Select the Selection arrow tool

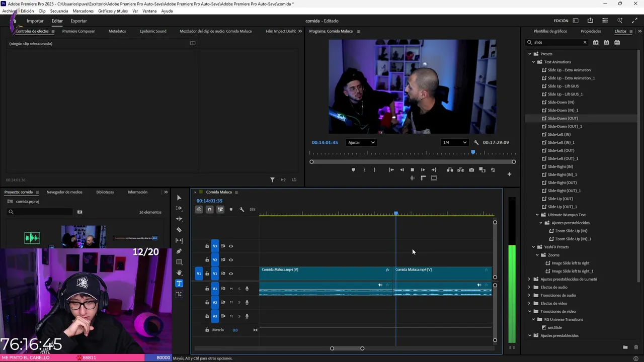[x=179, y=198]
